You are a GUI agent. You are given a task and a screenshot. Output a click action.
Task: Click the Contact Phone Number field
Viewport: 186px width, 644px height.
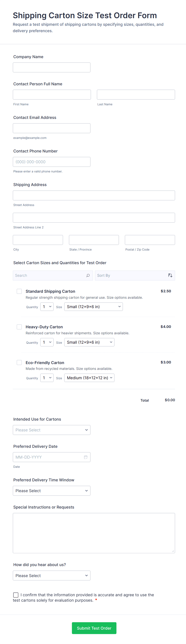click(52, 162)
